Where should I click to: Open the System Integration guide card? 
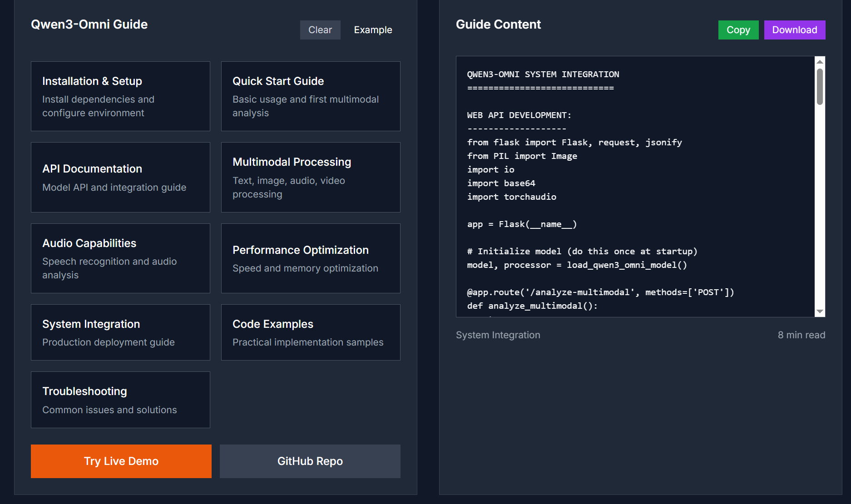120,332
